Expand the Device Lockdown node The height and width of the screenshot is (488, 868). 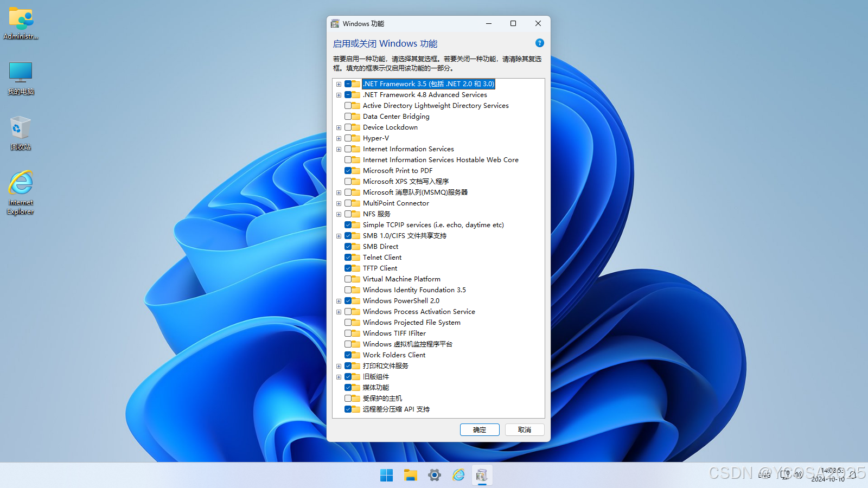click(x=339, y=127)
